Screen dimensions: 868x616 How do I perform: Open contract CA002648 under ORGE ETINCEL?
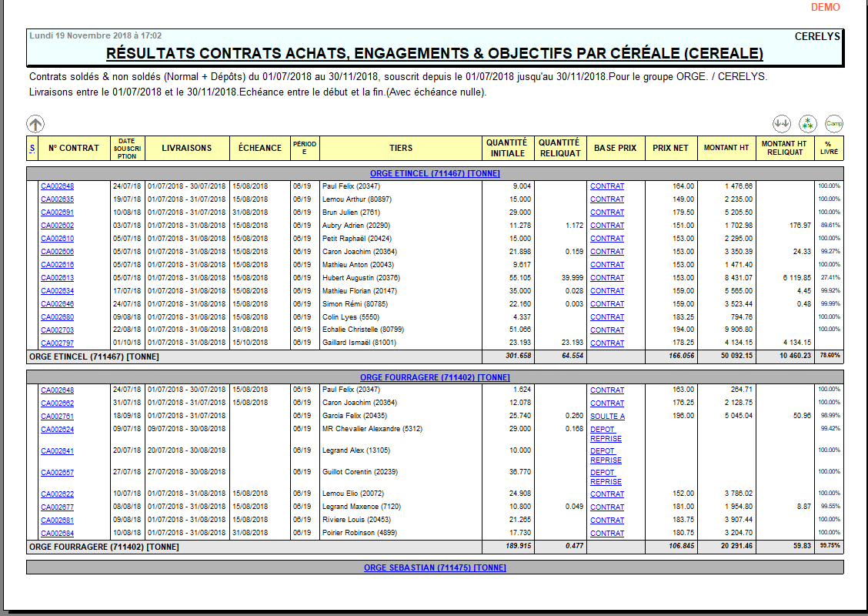(x=58, y=186)
